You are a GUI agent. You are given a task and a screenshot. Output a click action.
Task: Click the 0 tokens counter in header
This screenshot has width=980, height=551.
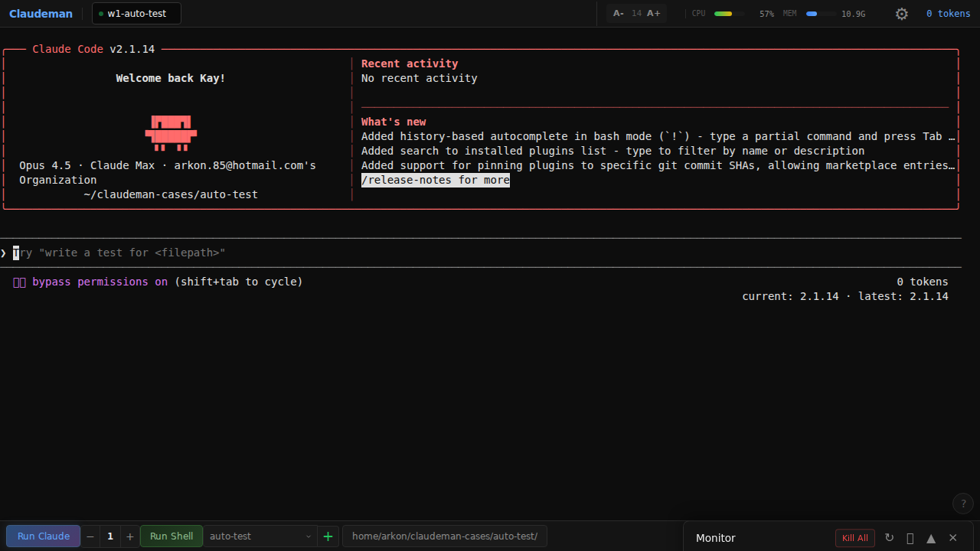pos(948,13)
